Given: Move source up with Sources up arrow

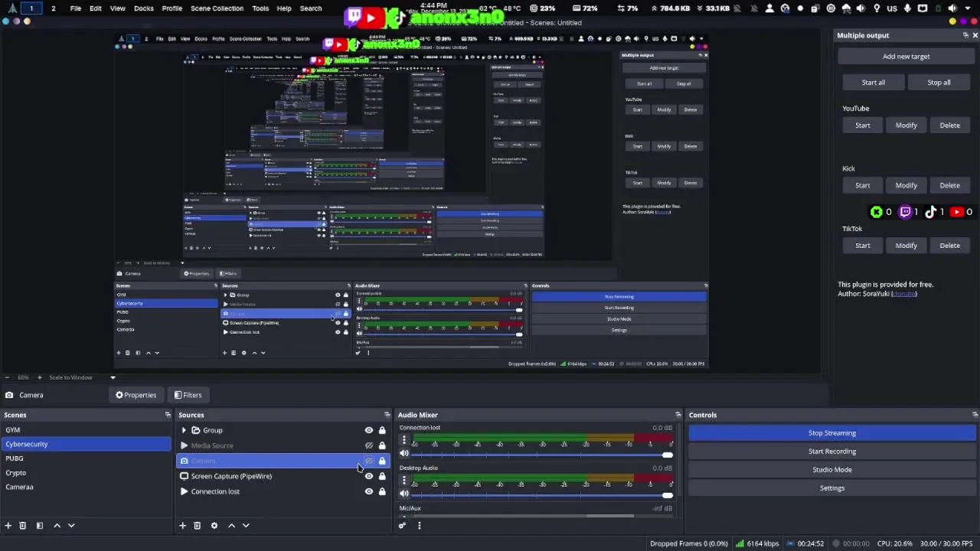Looking at the screenshot, I should coord(231,526).
